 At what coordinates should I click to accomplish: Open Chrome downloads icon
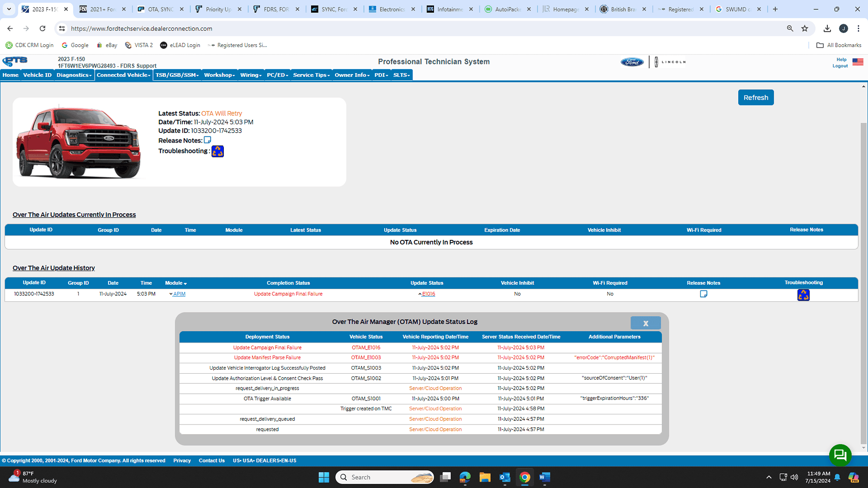coord(827,28)
